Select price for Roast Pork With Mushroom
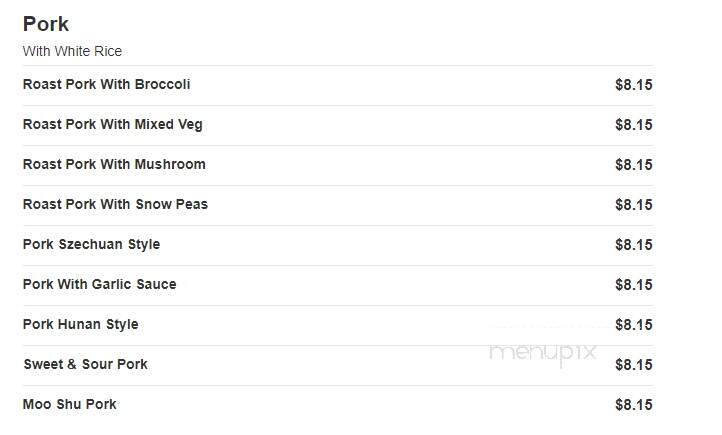Viewport: 722px width, 435px height. click(634, 165)
